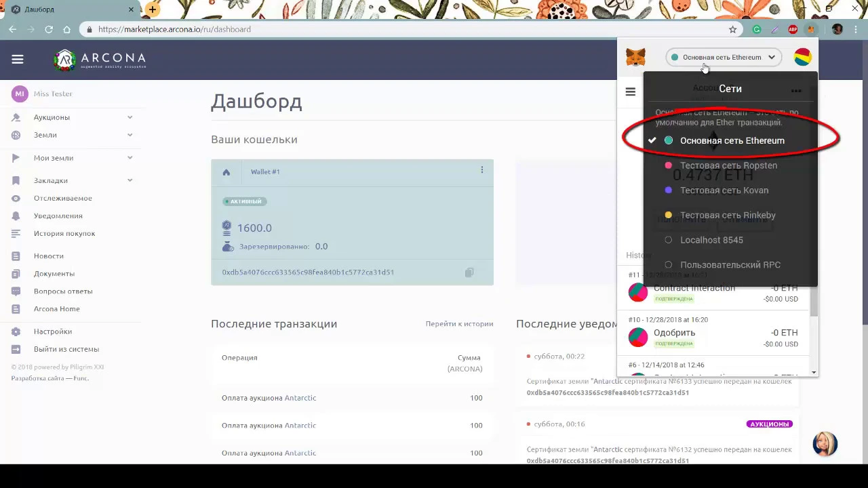Open the Arcona hamburger menu
This screenshot has height=488, width=868.
(x=18, y=60)
